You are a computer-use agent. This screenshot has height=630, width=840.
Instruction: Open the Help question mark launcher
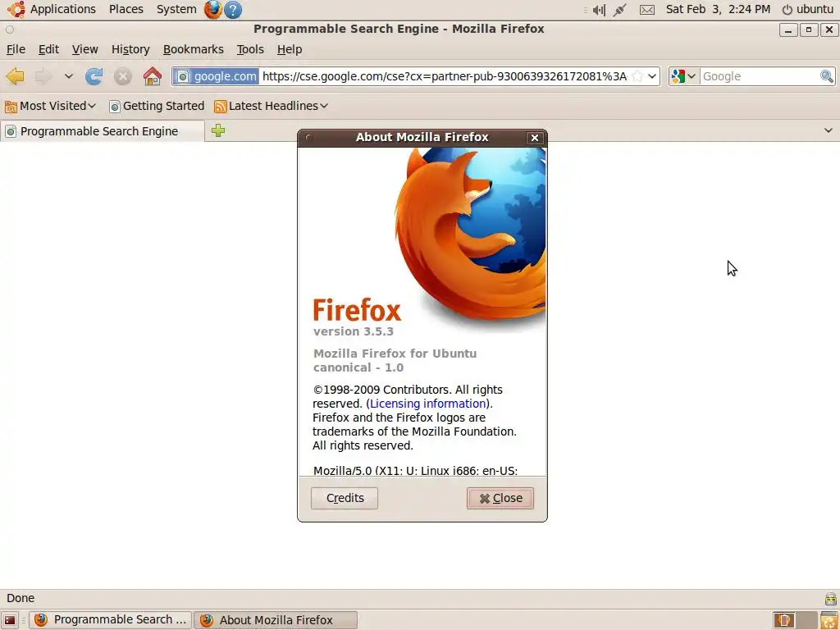pyautogui.click(x=232, y=9)
